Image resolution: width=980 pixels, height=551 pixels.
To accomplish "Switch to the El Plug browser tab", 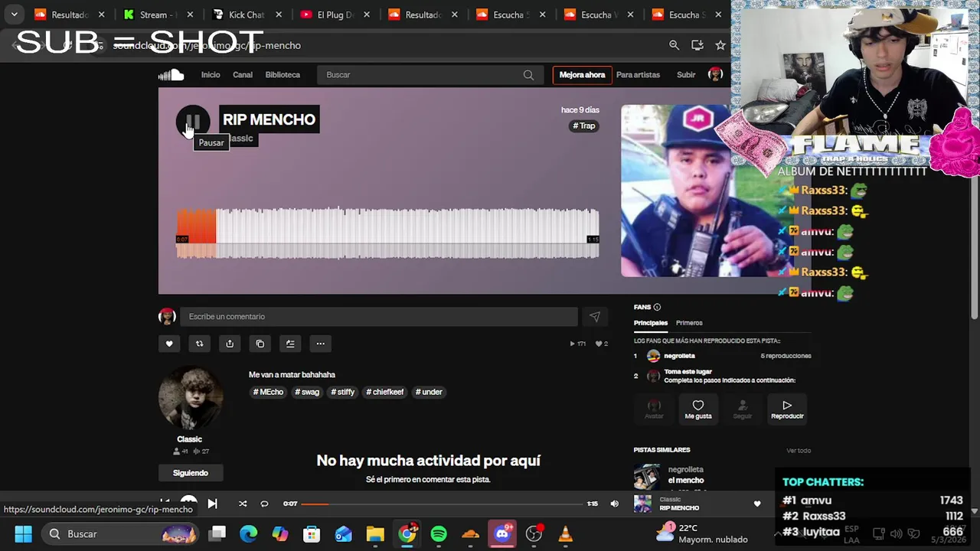I will [335, 15].
